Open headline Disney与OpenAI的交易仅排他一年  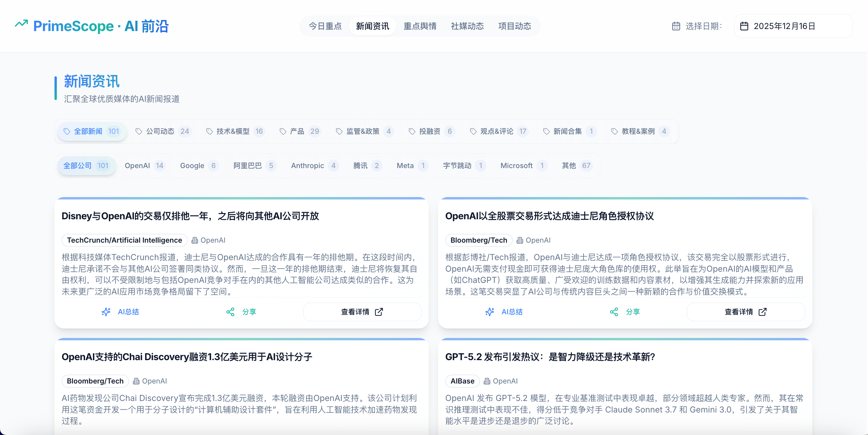coord(190,216)
